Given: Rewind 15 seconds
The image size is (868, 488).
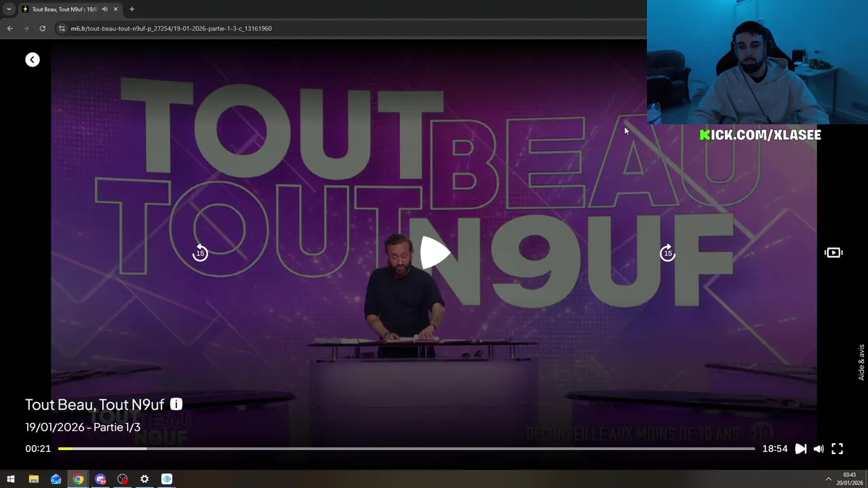Looking at the screenshot, I should 200,253.
